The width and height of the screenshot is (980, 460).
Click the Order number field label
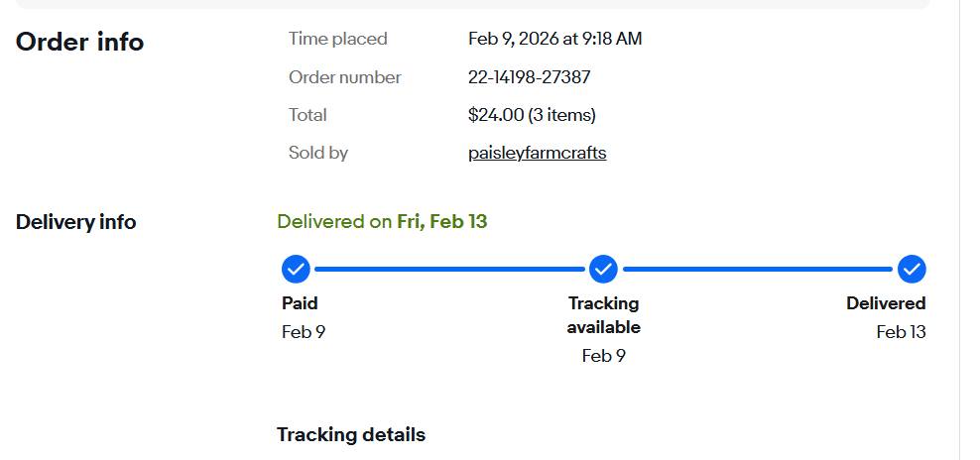[344, 77]
